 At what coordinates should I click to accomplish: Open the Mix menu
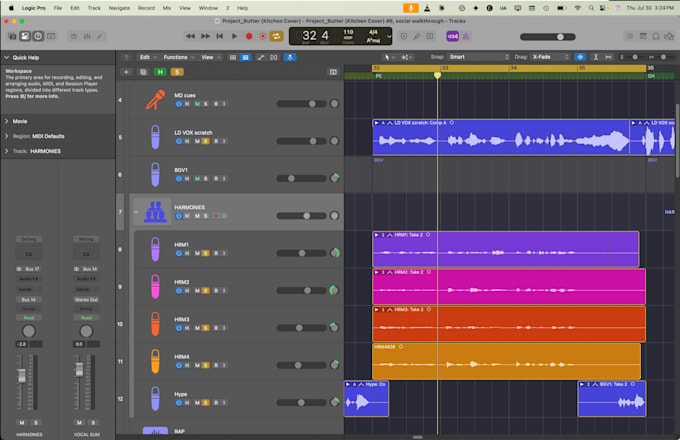[x=167, y=8]
